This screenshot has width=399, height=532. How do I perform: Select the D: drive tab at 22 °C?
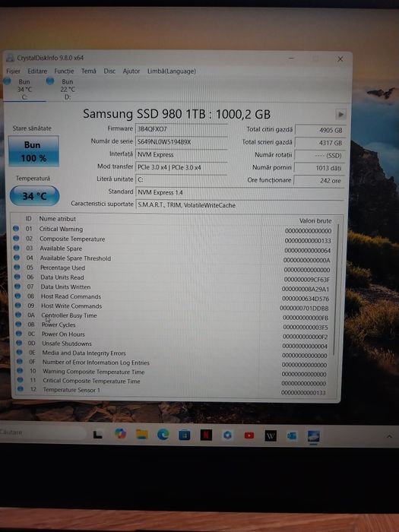[x=67, y=89]
